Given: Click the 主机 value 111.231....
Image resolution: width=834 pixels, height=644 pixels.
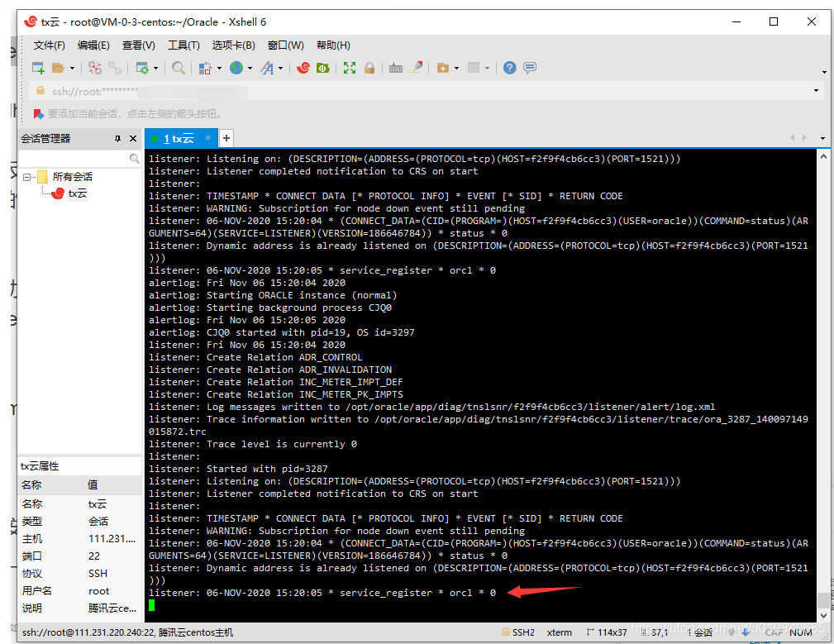Looking at the screenshot, I should click(x=112, y=539).
